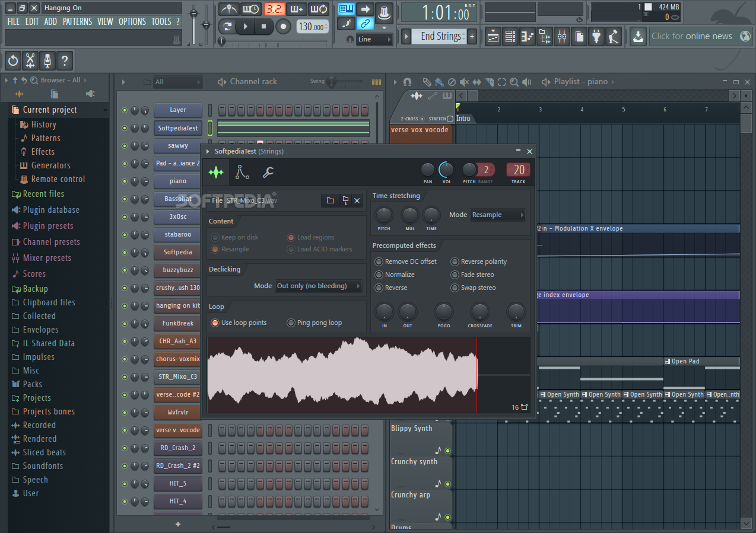This screenshot has width=756, height=533.
Task: Toggle mute light of Layer channel
Action: point(125,110)
